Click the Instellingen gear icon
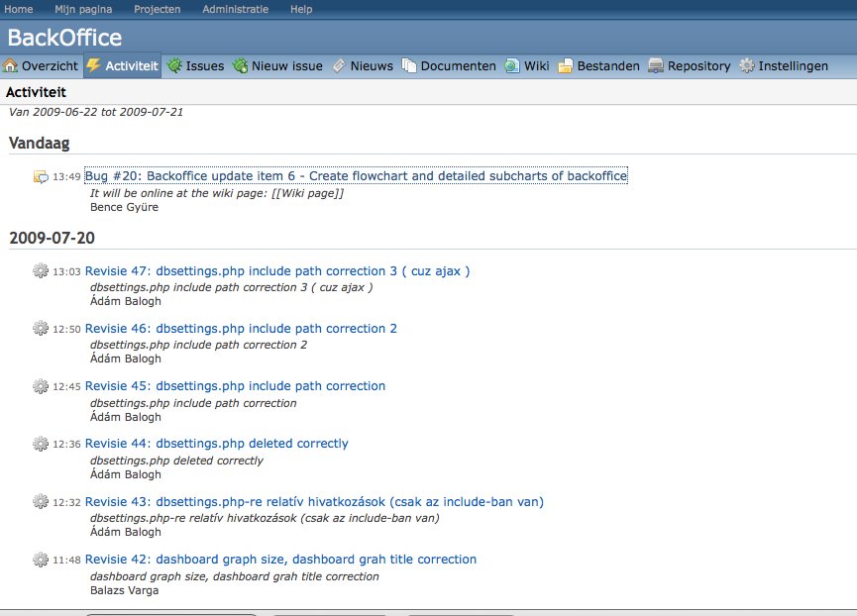 click(746, 66)
